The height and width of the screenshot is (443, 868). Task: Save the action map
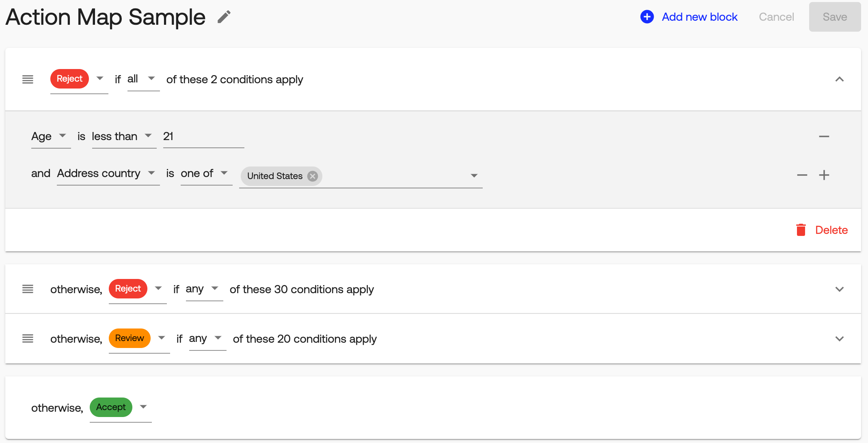click(835, 17)
